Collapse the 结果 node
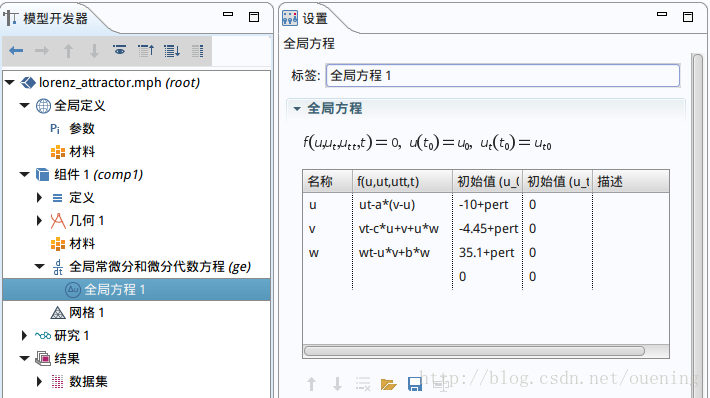The image size is (710, 398). (x=24, y=359)
